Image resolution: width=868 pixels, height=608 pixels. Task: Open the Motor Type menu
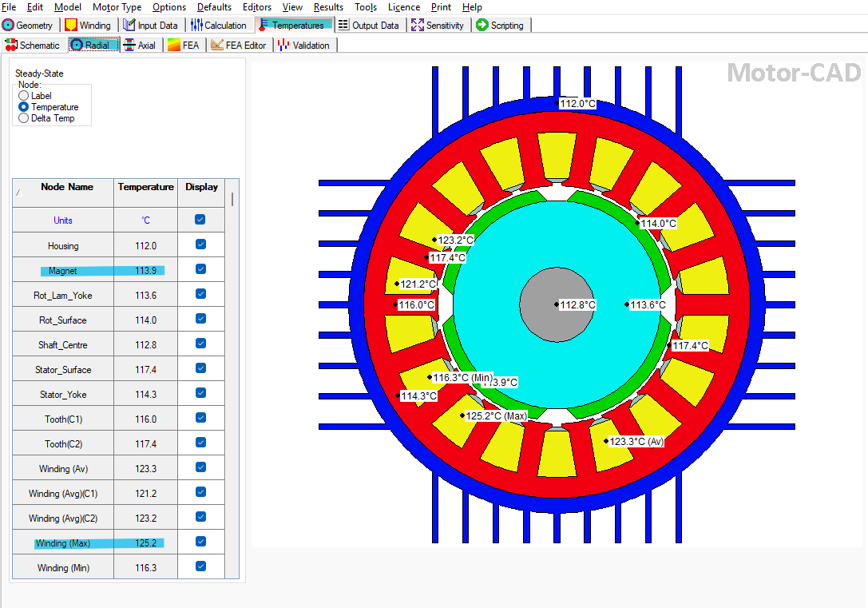click(117, 7)
